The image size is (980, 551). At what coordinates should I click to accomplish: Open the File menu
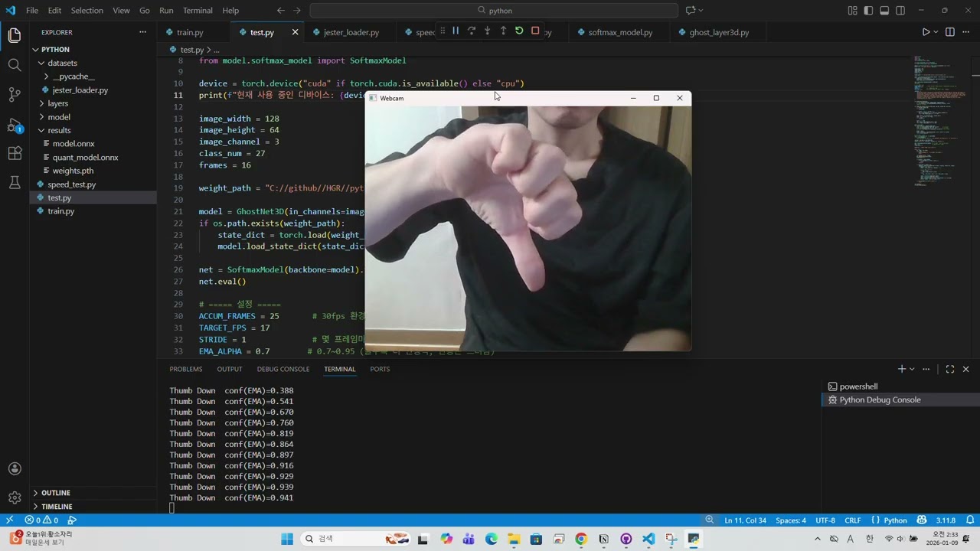point(32,11)
